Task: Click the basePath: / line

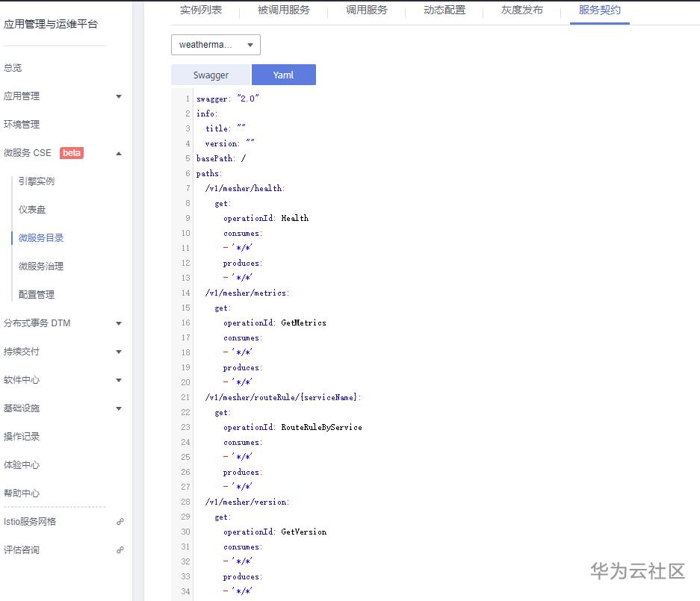Action: 221,158
